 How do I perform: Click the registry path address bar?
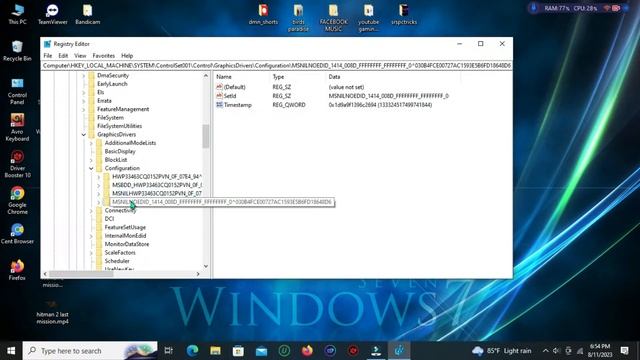(x=277, y=65)
